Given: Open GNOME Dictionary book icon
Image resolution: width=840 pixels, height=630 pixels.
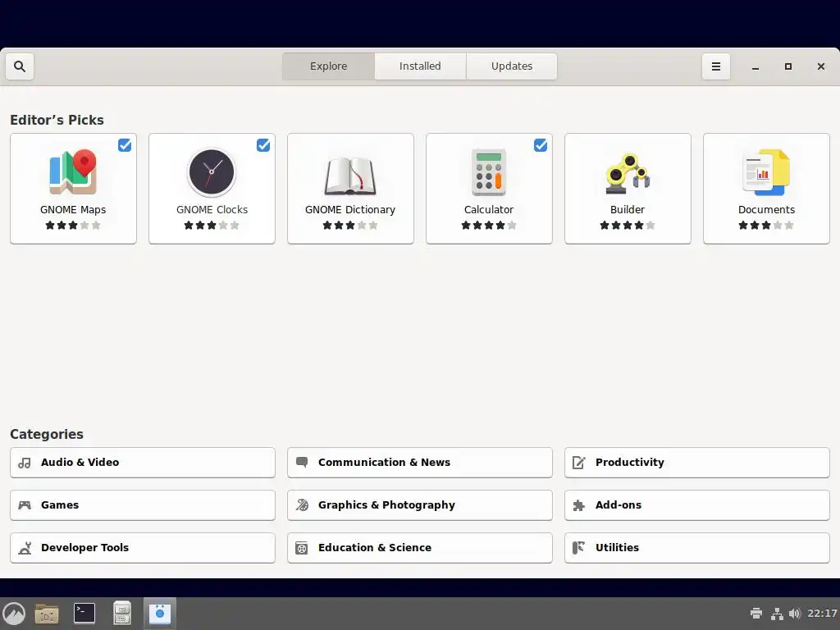Looking at the screenshot, I should tap(350, 176).
